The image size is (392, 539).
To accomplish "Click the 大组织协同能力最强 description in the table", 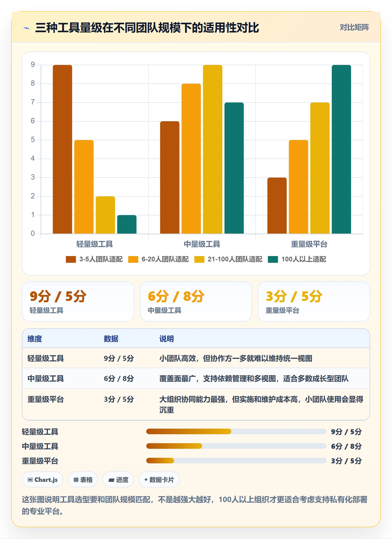I will point(261,405).
